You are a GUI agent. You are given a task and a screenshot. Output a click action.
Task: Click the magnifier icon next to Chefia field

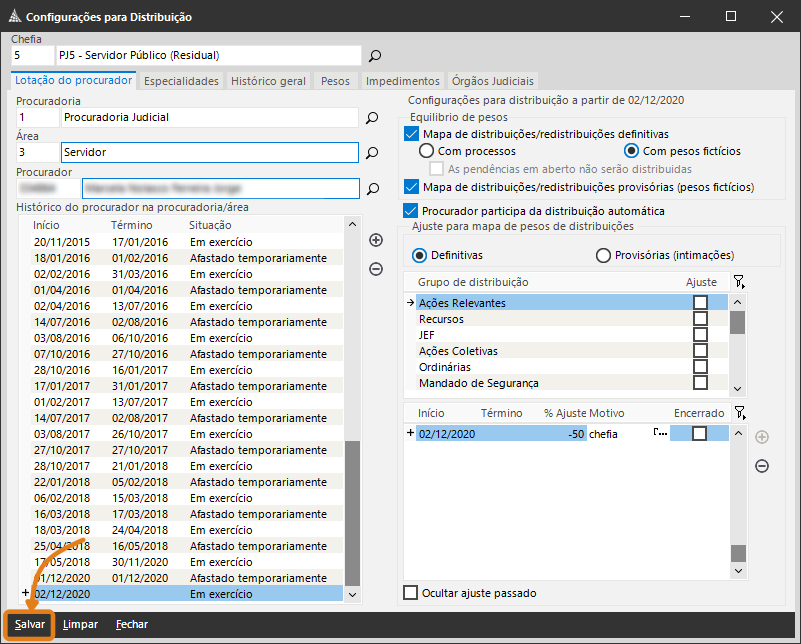[375, 56]
